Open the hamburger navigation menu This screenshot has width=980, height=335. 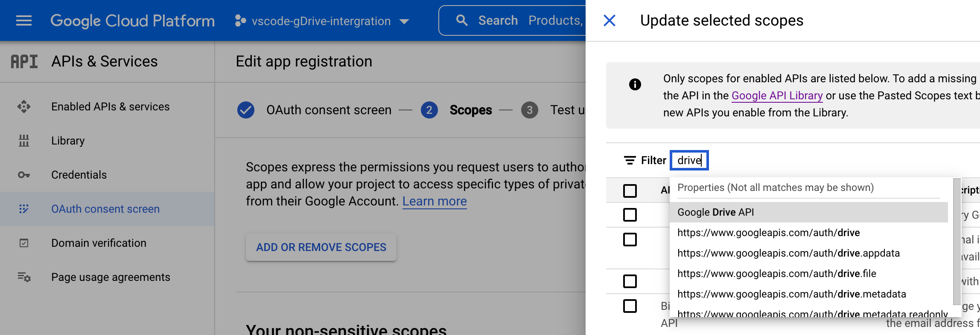[x=24, y=20]
